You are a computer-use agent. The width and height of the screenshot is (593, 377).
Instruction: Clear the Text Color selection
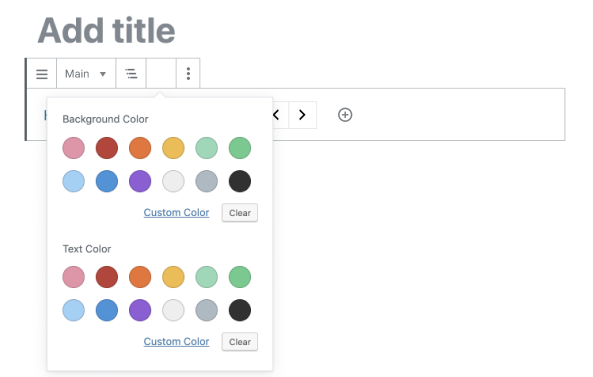(240, 341)
